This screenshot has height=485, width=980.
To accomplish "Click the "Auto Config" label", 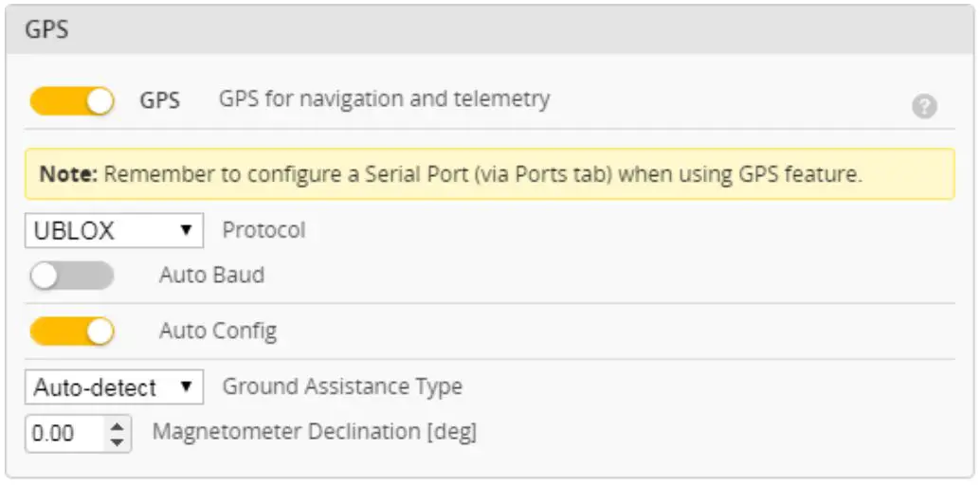I will click(218, 332).
